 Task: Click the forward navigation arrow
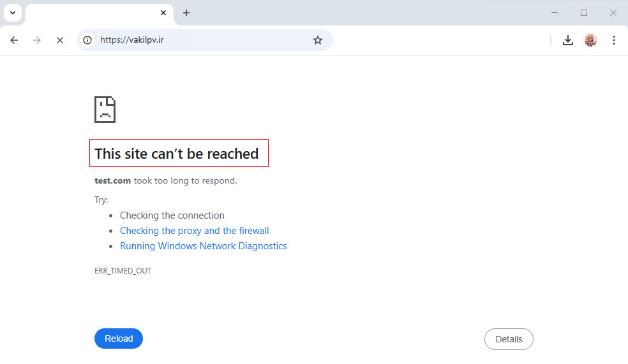[x=37, y=40]
